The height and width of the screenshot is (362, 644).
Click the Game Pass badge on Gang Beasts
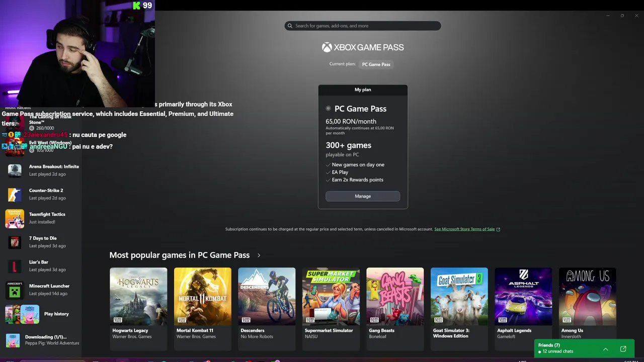coord(374,320)
